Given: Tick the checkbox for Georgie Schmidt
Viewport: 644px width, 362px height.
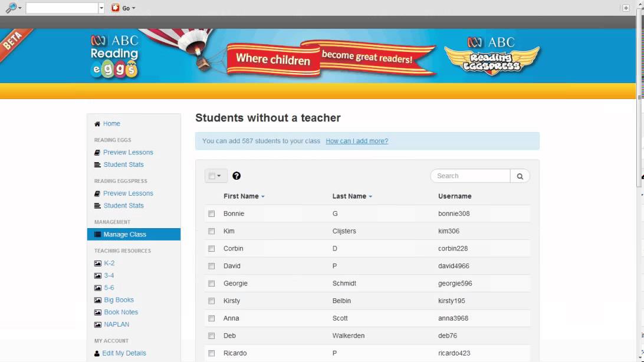Looking at the screenshot, I should [212, 284].
